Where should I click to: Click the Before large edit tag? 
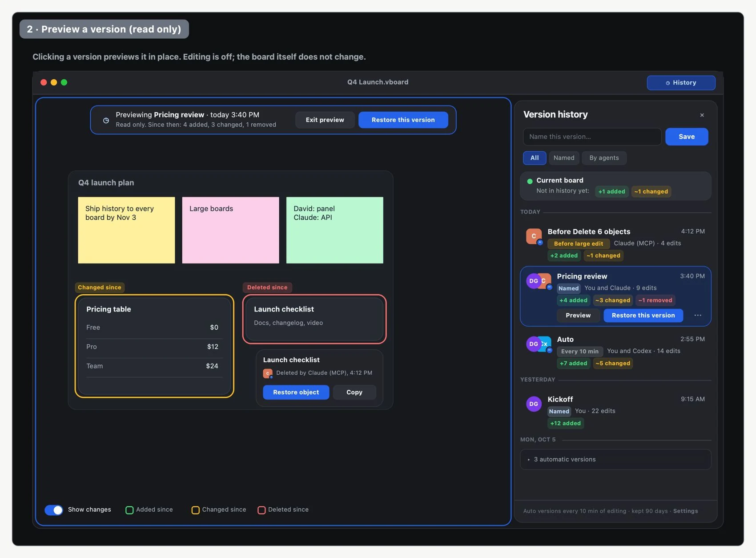point(578,243)
